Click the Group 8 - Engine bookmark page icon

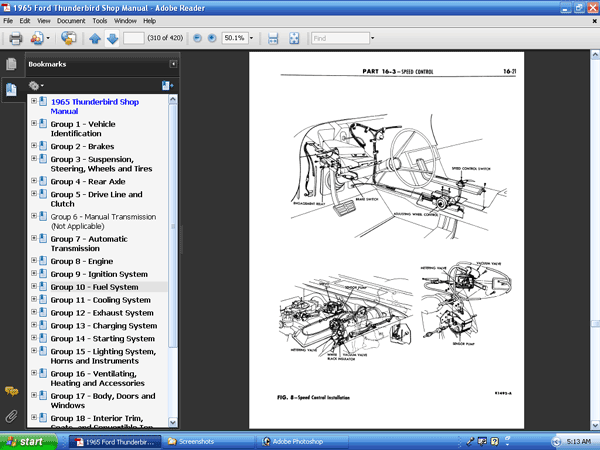(x=43, y=261)
